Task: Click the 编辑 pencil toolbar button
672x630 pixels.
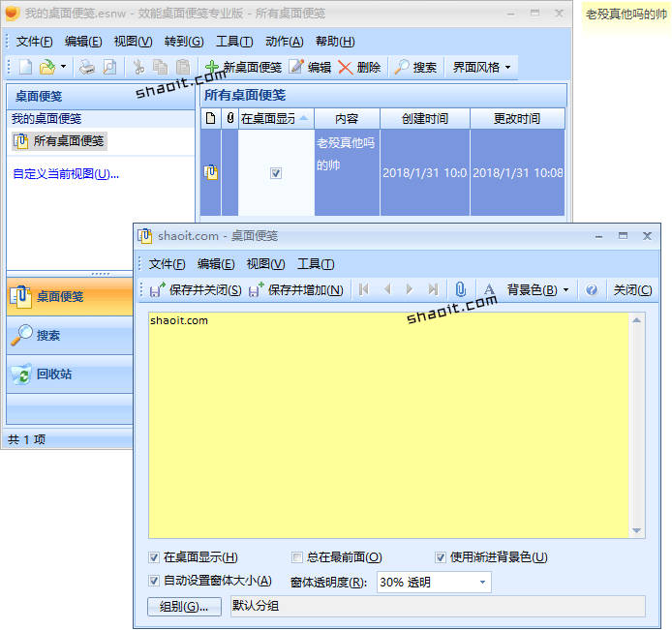Action: click(x=310, y=67)
